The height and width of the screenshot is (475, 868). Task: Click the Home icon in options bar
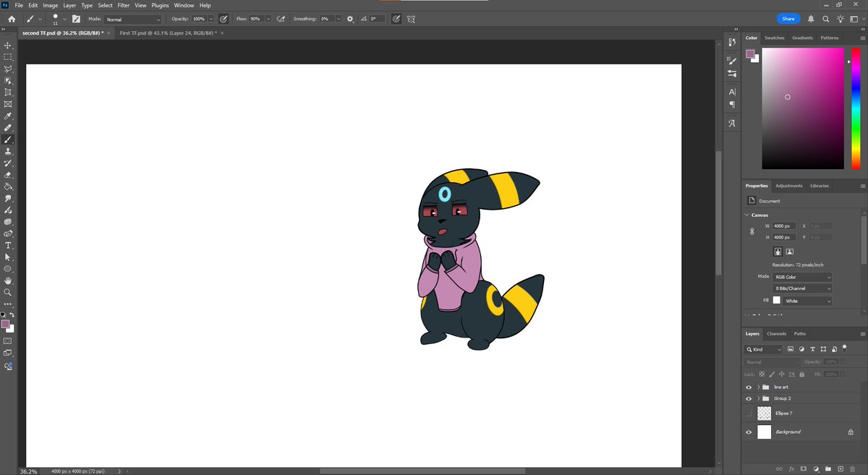tap(12, 19)
